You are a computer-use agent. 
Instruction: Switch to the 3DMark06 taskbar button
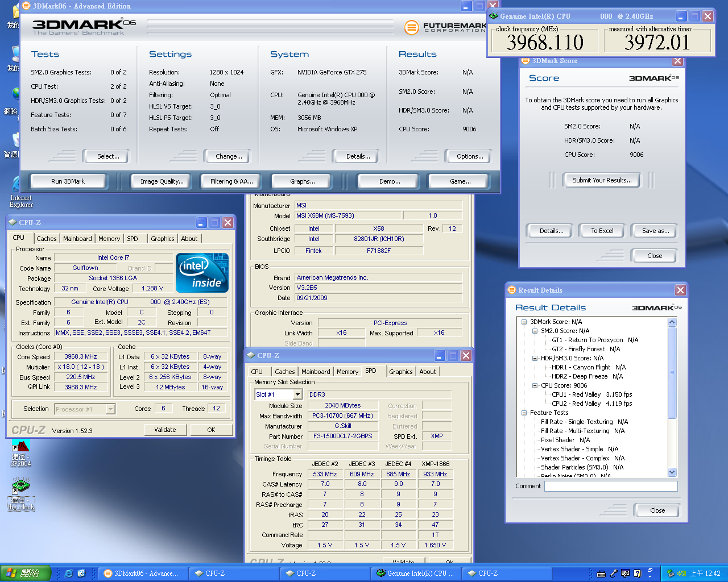coord(142,573)
